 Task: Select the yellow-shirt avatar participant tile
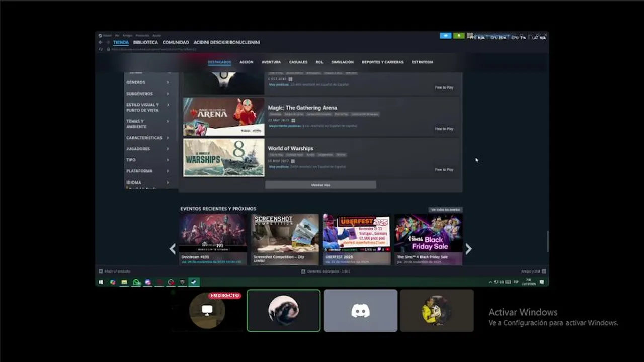[x=437, y=310]
